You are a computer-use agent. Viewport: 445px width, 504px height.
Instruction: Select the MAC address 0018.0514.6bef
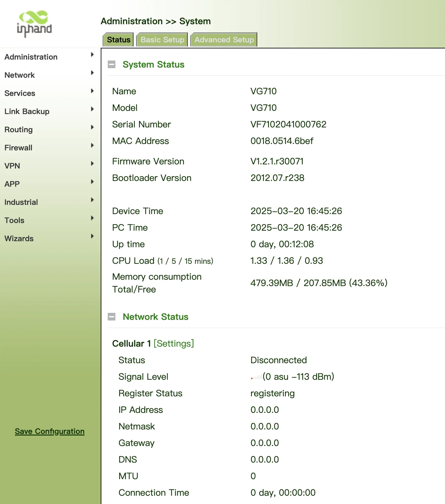282,141
